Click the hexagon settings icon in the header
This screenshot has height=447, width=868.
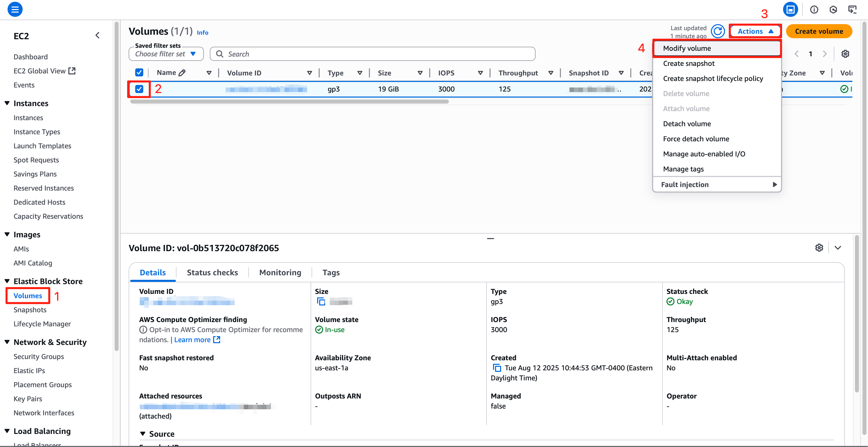coord(833,10)
